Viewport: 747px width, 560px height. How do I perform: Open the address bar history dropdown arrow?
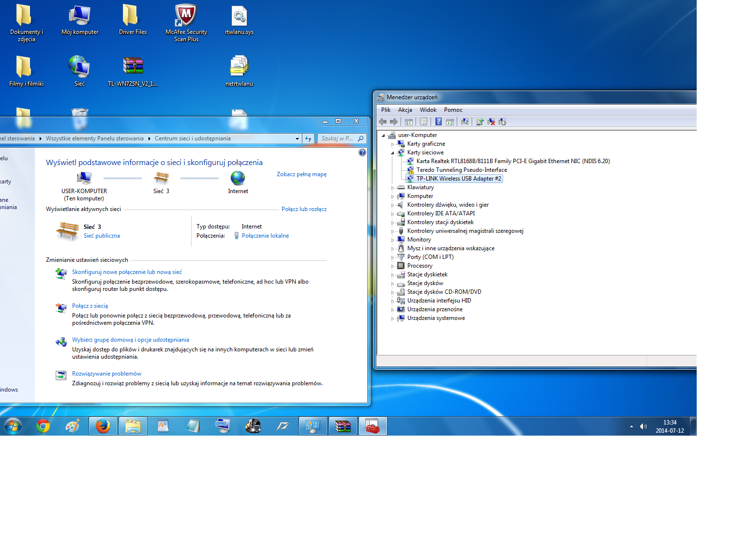297,138
